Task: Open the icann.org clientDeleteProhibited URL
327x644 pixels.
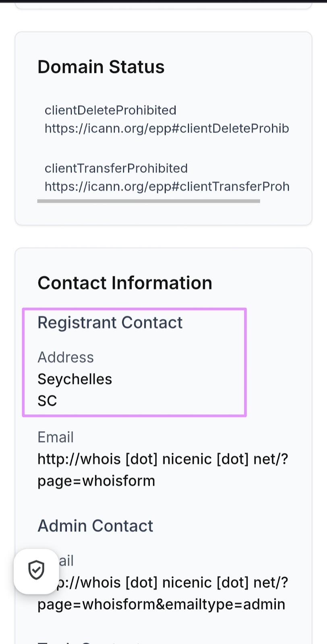Action: 167,128
